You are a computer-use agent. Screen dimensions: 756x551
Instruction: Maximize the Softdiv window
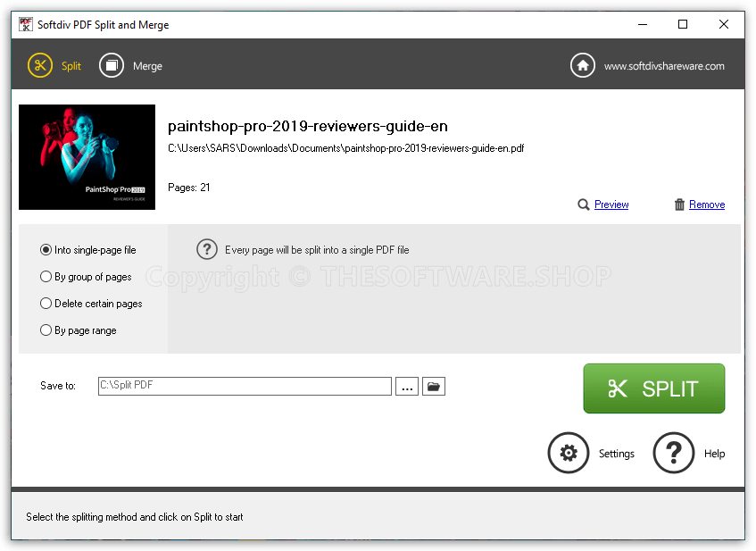(x=683, y=24)
